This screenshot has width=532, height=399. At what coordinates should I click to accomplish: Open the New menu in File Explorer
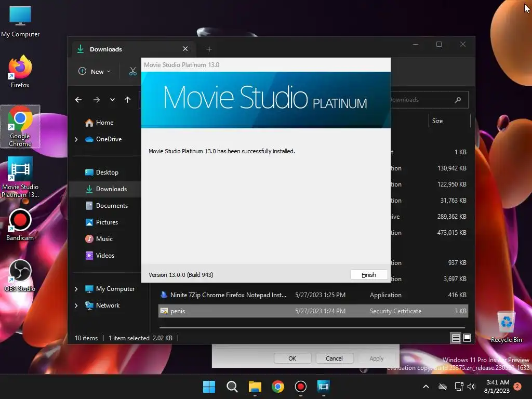95,71
